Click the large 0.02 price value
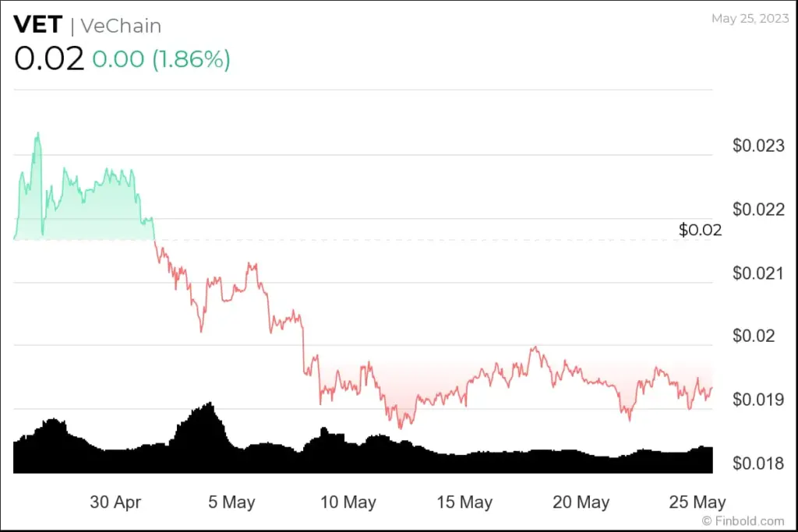 click(48, 60)
